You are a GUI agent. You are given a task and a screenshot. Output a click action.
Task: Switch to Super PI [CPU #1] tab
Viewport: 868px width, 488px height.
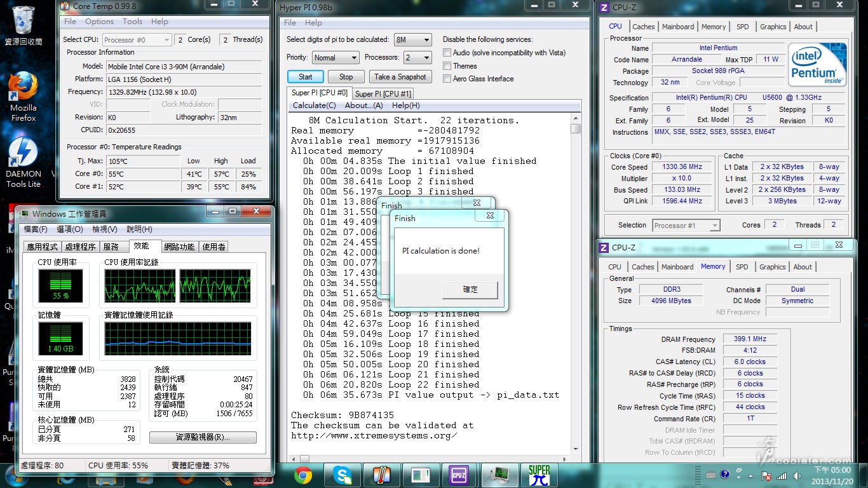[x=383, y=93]
